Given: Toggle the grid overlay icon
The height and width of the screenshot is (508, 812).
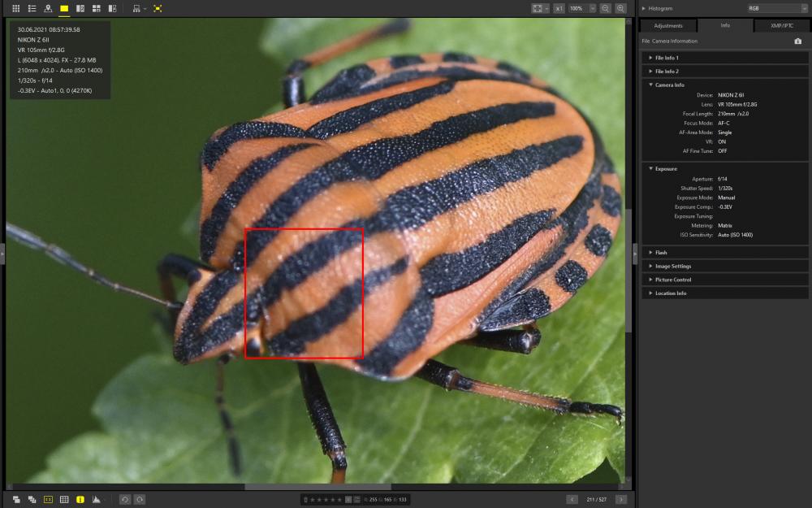Looking at the screenshot, I should click(64, 499).
